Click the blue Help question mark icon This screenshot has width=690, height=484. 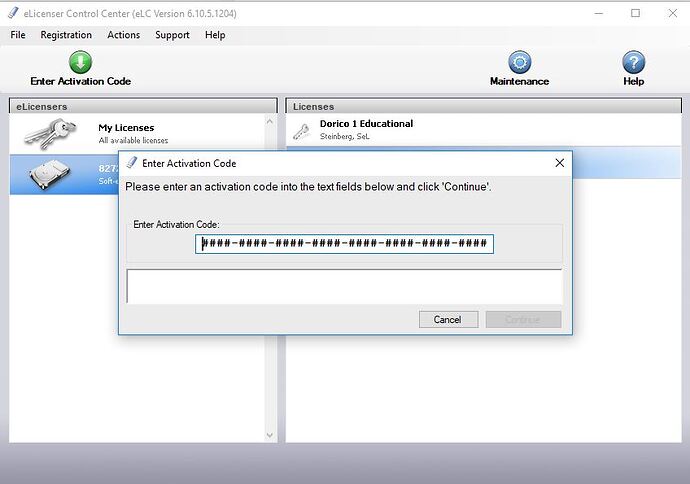(x=633, y=62)
